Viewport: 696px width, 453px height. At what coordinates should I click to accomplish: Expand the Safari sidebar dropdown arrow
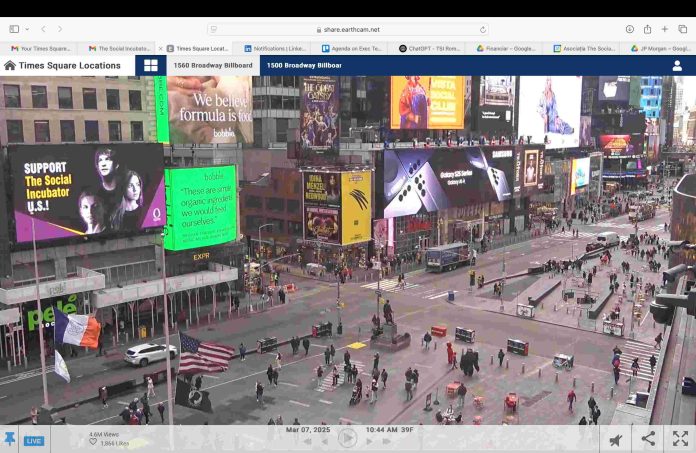[27, 30]
